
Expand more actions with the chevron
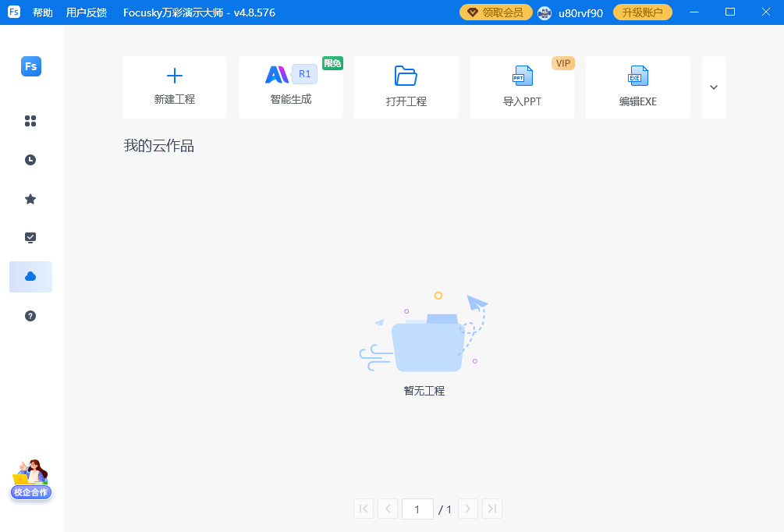click(714, 87)
